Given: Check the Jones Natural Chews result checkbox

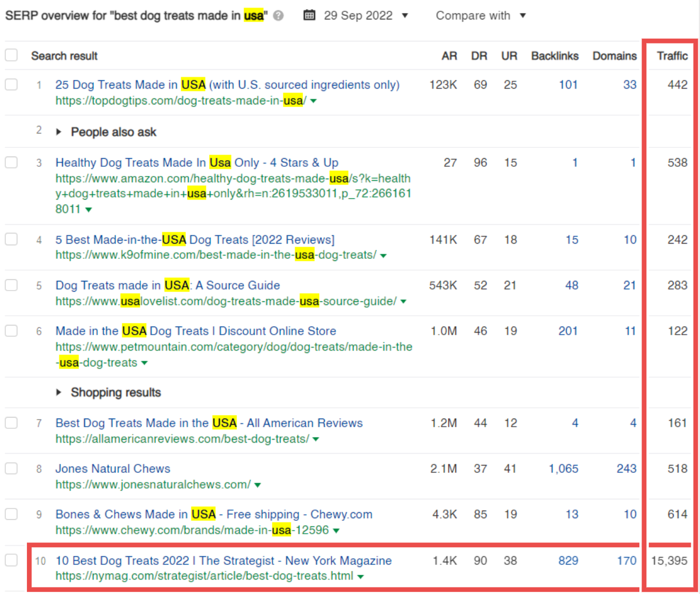Looking at the screenshot, I should point(11,469).
